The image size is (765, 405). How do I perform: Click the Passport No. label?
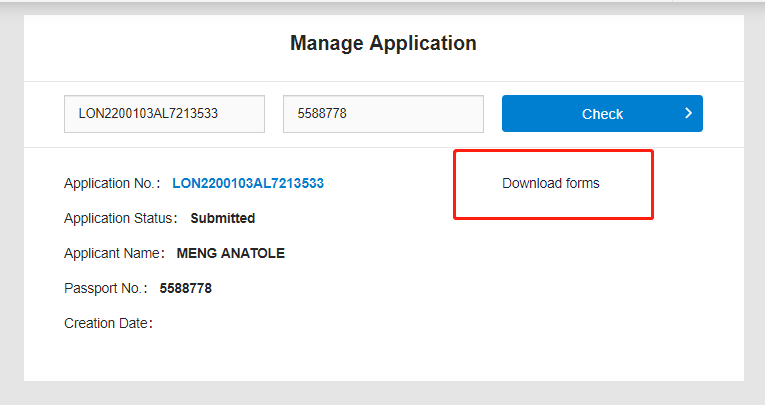(105, 288)
